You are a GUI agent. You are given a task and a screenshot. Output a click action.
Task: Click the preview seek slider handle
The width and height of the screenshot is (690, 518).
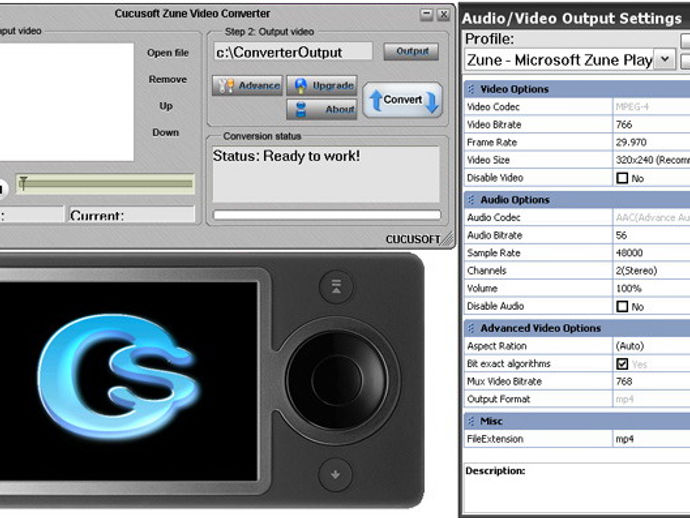click(23, 183)
